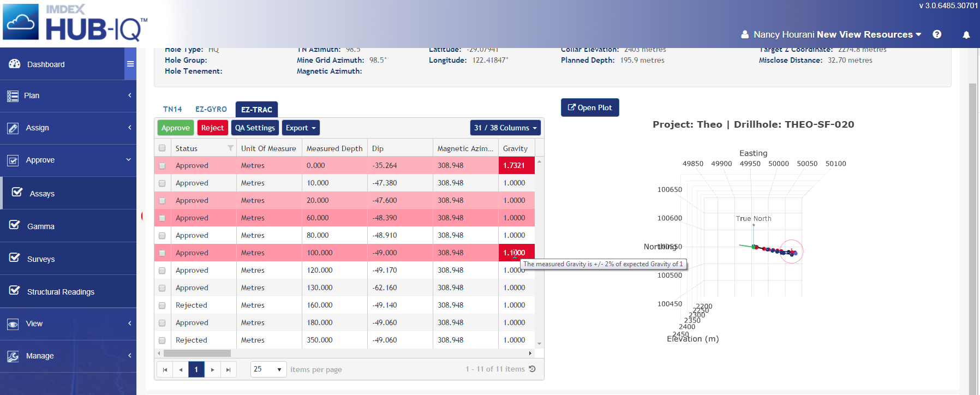
Task: Open the Export dropdown
Action: (301, 128)
